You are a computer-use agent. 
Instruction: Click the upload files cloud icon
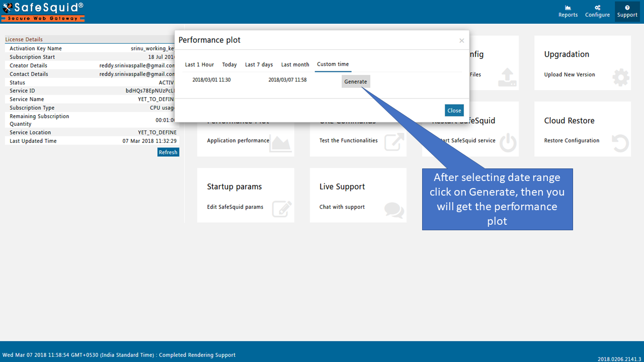pyautogui.click(x=507, y=77)
